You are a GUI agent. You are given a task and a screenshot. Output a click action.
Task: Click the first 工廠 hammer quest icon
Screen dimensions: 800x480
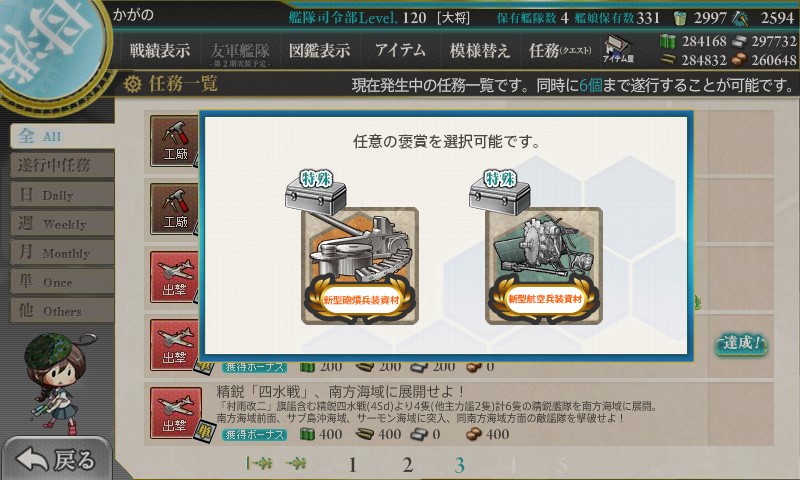(x=175, y=141)
